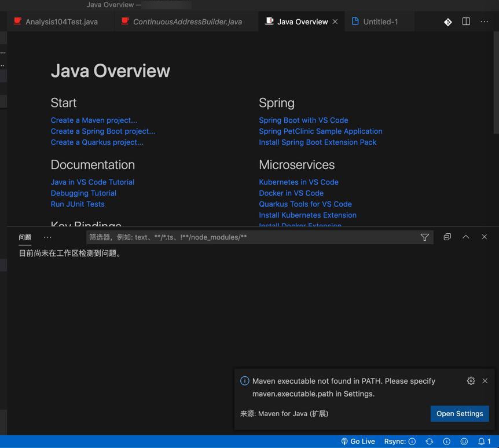Start Go Live server from status bar
The image size is (499, 448).
coord(358,441)
